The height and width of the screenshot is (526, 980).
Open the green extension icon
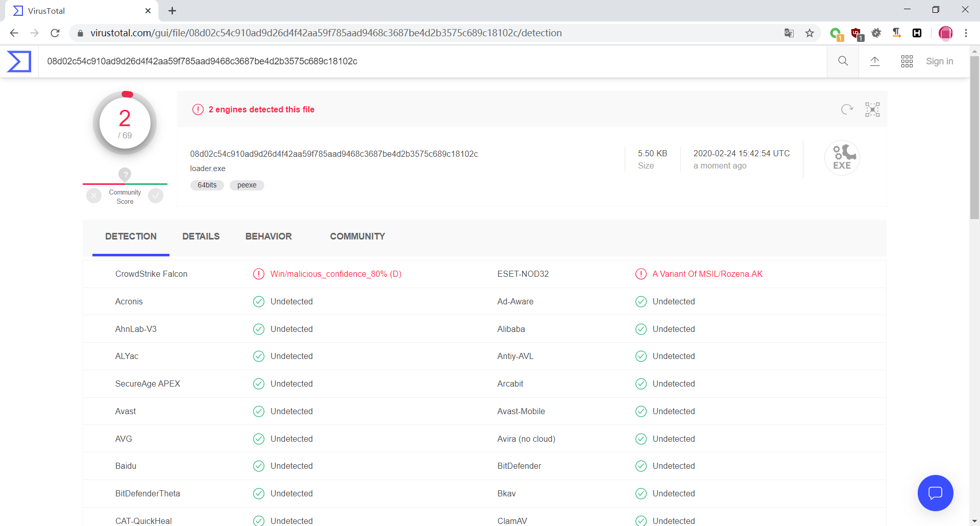click(x=836, y=34)
